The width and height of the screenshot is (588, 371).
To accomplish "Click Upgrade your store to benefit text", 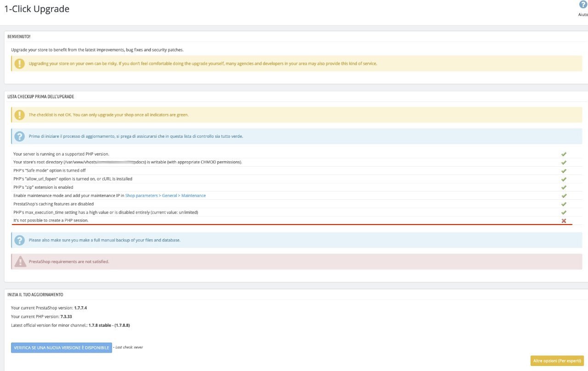I will pyautogui.click(x=97, y=50).
